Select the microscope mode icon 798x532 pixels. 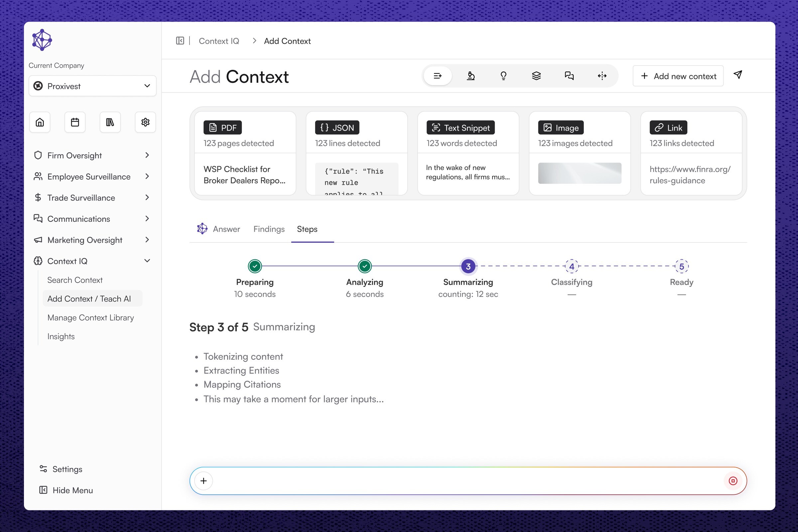coord(470,76)
